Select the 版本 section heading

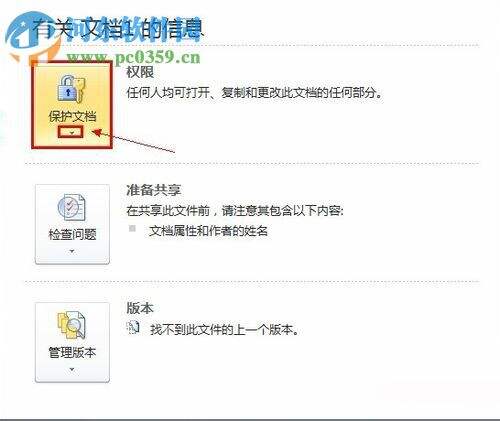click(140, 308)
